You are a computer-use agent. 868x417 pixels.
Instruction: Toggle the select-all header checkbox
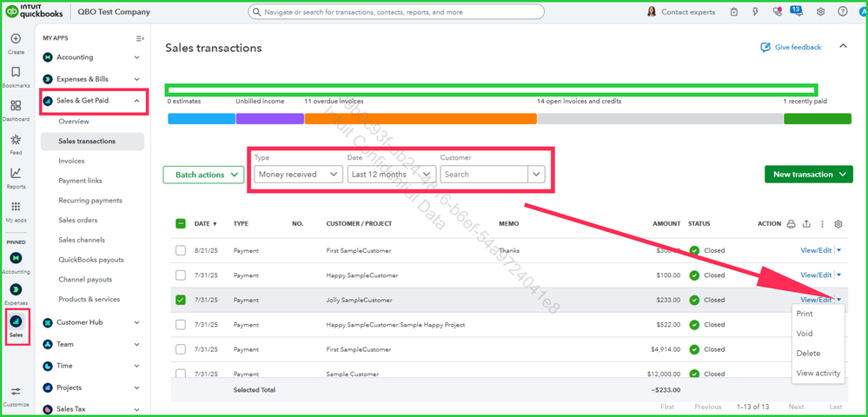tap(181, 224)
